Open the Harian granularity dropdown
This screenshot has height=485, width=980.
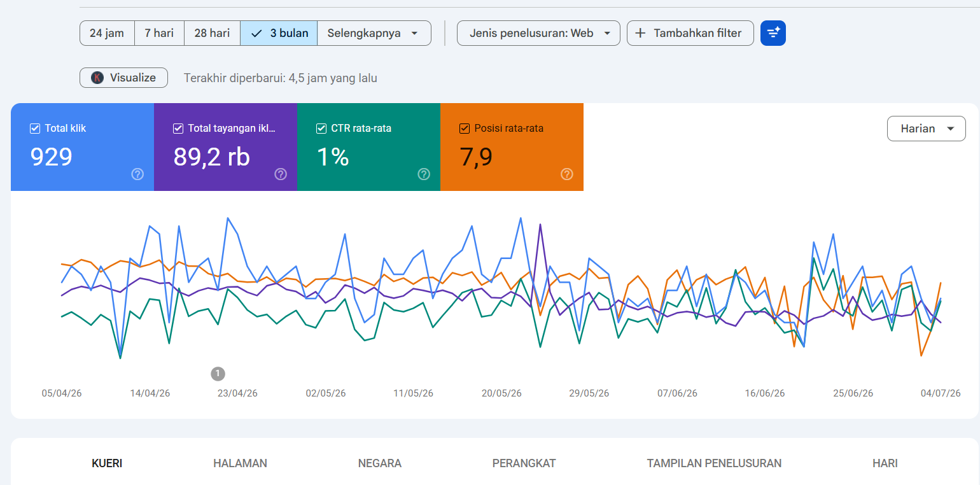[x=927, y=129]
